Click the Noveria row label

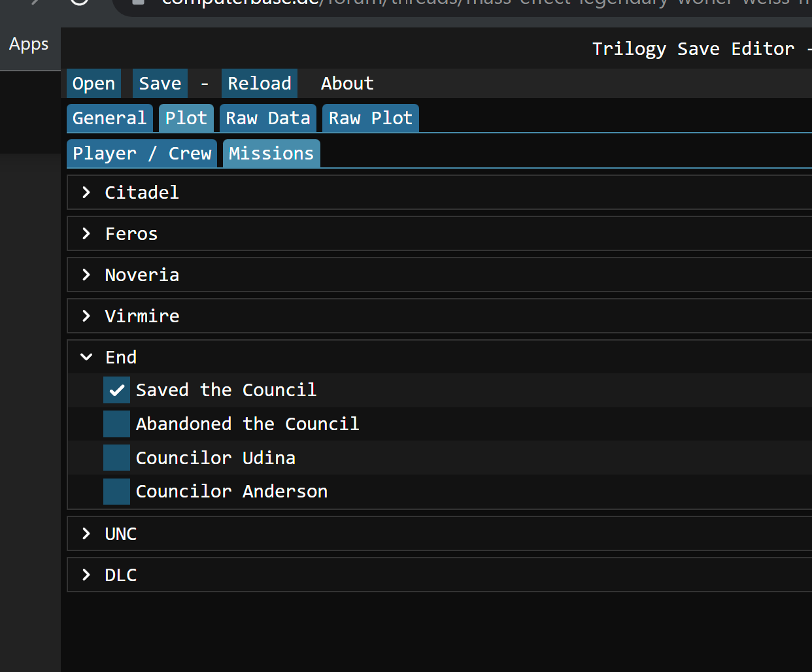142,275
